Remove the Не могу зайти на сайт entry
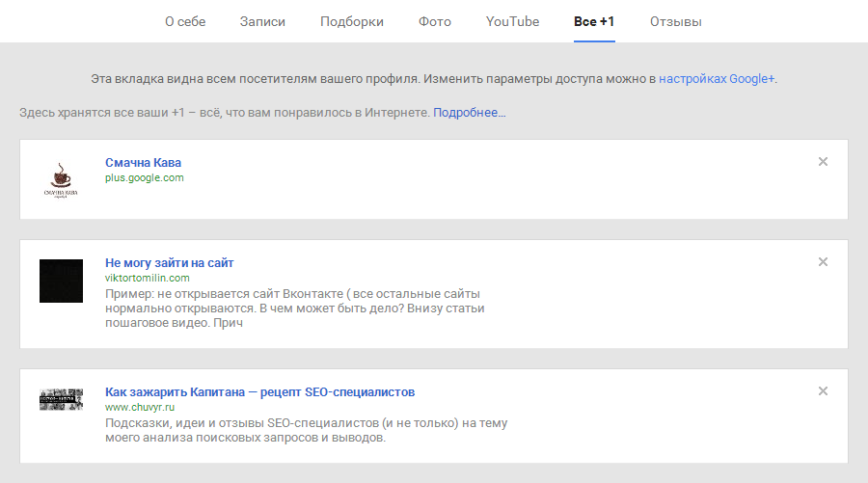Screen dimensions: 868x483 click(823, 262)
